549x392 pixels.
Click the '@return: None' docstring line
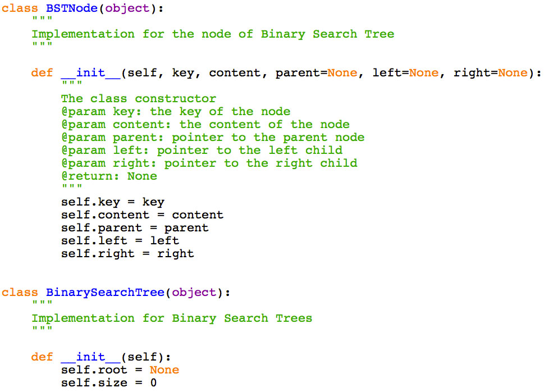coord(109,176)
